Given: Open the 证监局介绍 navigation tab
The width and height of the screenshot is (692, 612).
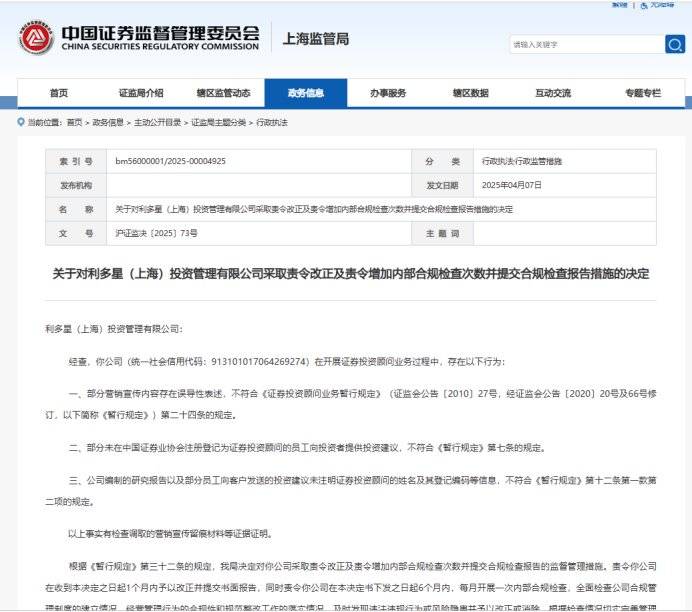Looking at the screenshot, I should click(140, 93).
